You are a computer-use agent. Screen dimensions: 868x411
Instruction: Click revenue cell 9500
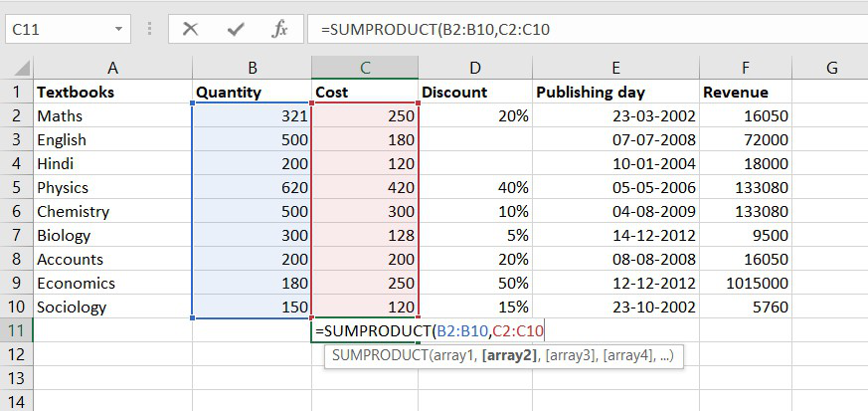coord(746,235)
